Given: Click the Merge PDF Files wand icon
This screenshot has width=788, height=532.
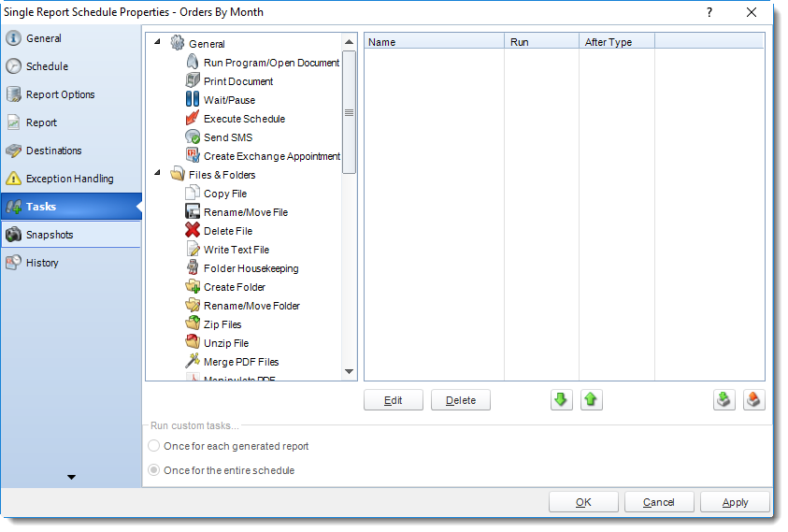Looking at the screenshot, I should click(x=193, y=361).
